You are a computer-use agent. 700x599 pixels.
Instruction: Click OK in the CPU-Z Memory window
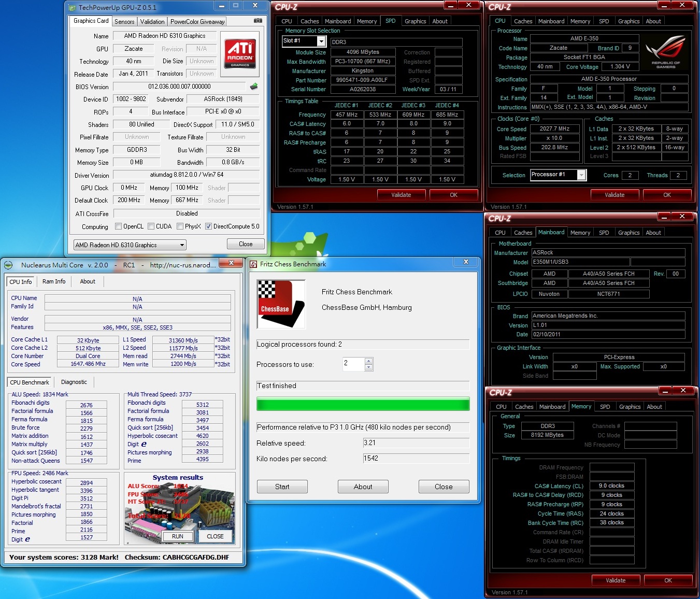668,580
